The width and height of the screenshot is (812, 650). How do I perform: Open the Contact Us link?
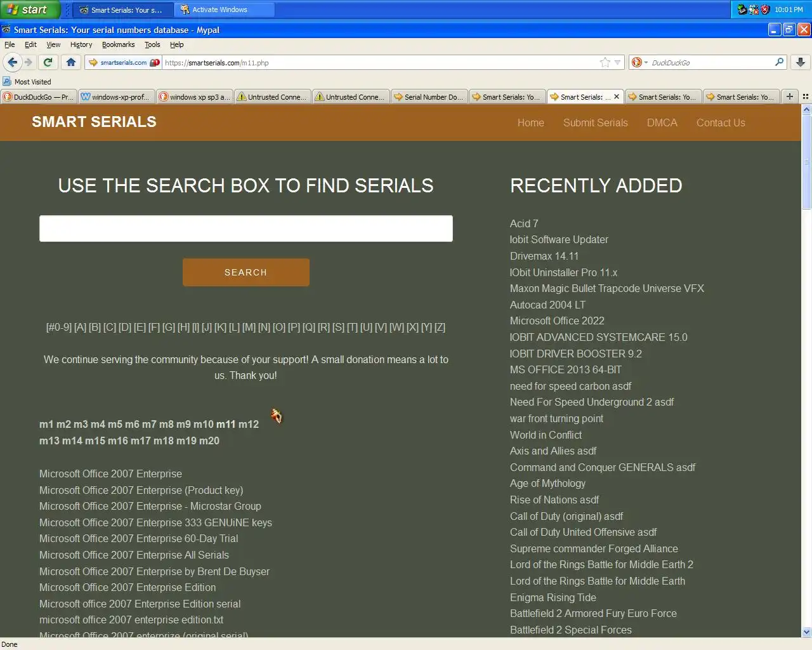721,123
